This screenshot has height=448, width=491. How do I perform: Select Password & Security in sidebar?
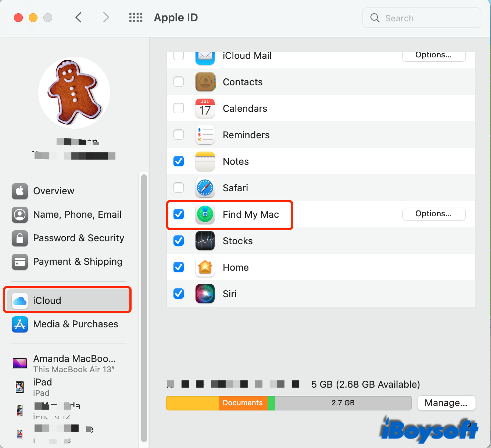click(78, 238)
